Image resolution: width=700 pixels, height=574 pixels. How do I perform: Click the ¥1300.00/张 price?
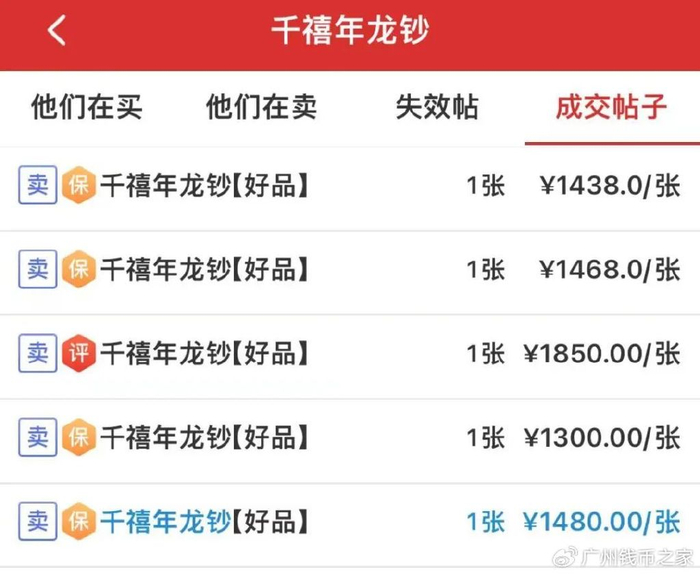click(x=601, y=437)
